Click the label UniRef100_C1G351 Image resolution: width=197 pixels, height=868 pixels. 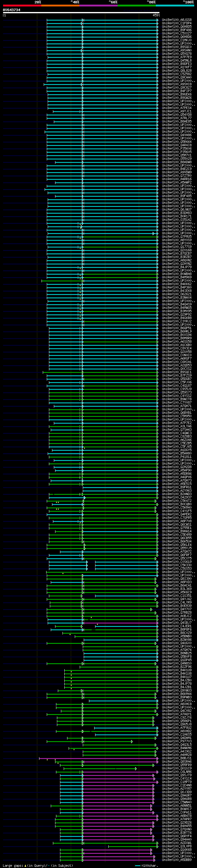(177, 596)
